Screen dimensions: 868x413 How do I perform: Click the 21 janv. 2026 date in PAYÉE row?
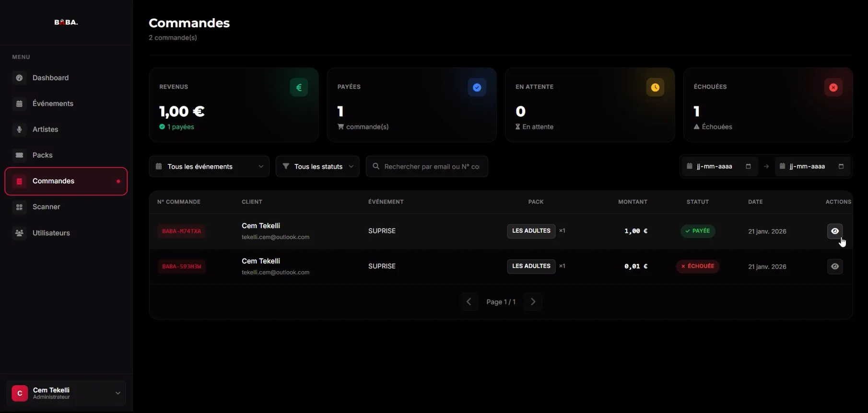pos(767,231)
